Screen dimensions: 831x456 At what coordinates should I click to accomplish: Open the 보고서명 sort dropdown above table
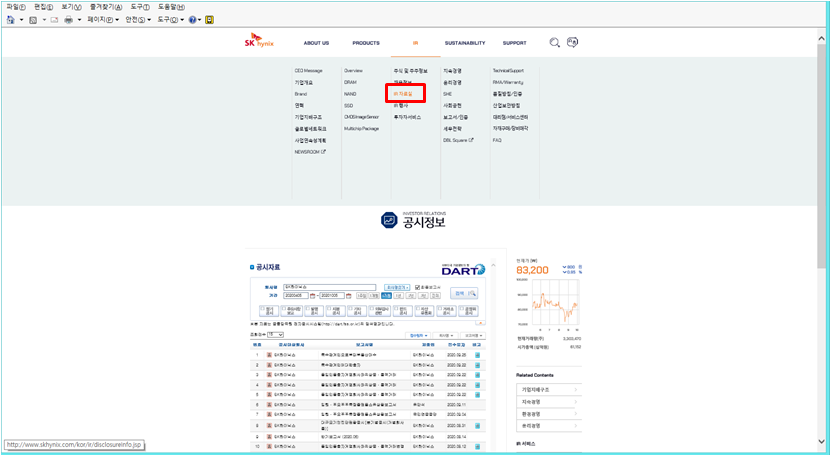[473, 336]
